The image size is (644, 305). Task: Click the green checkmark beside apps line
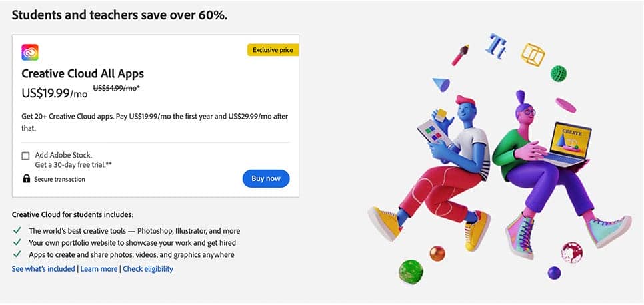pos(17,254)
